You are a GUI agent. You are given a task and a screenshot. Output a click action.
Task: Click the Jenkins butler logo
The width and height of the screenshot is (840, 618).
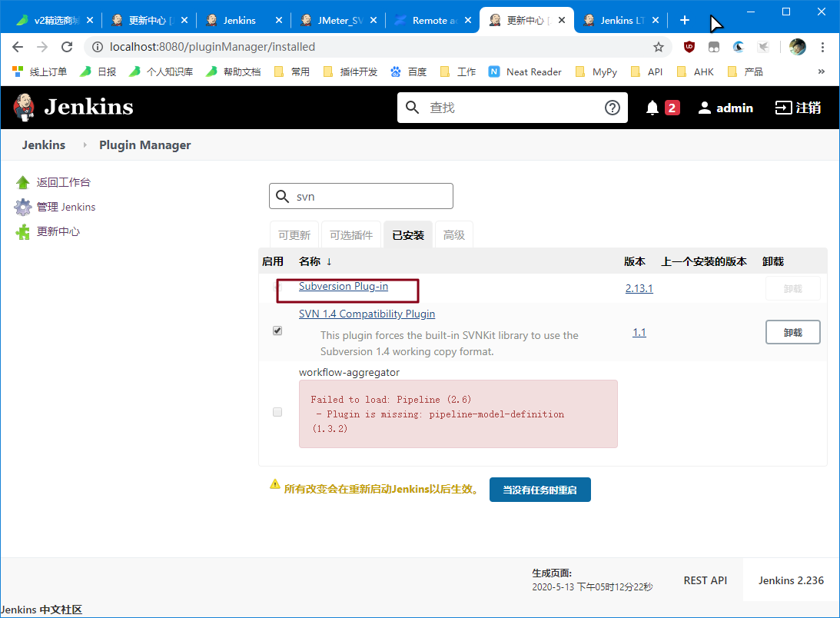[x=24, y=107]
